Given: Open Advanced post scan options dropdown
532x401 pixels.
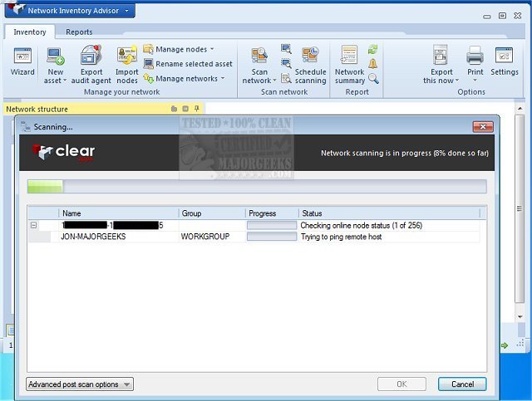Looking at the screenshot, I should pos(80,384).
